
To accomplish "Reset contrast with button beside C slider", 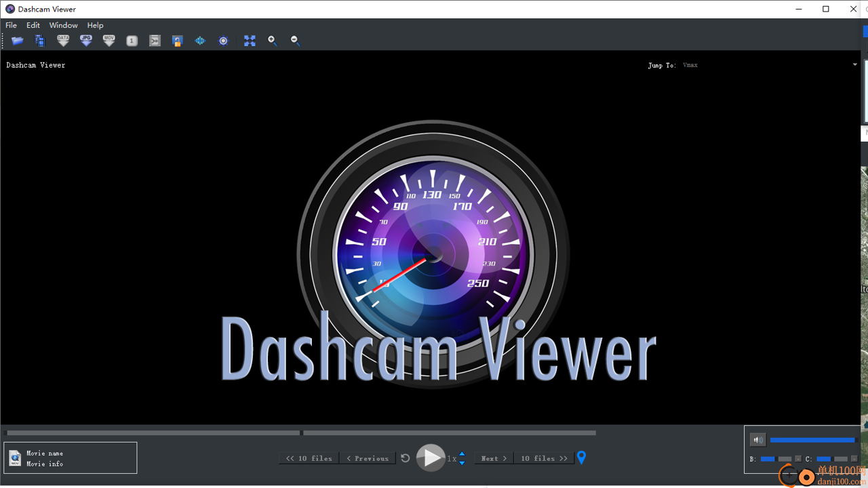I will click(x=854, y=459).
